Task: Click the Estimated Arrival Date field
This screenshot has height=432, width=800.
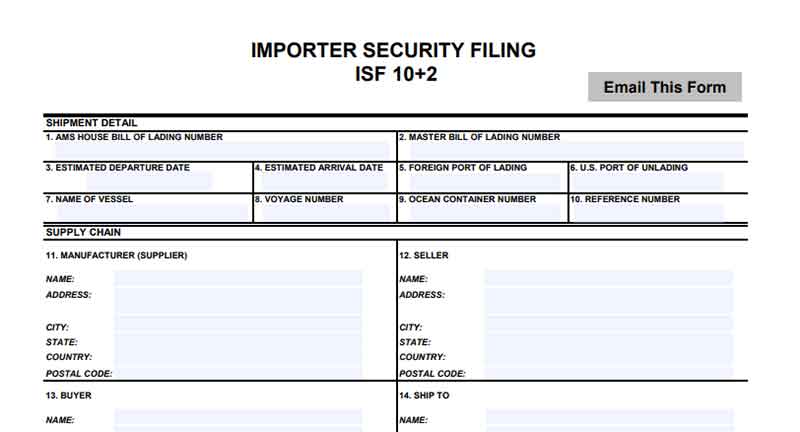Action: (x=321, y=181)
